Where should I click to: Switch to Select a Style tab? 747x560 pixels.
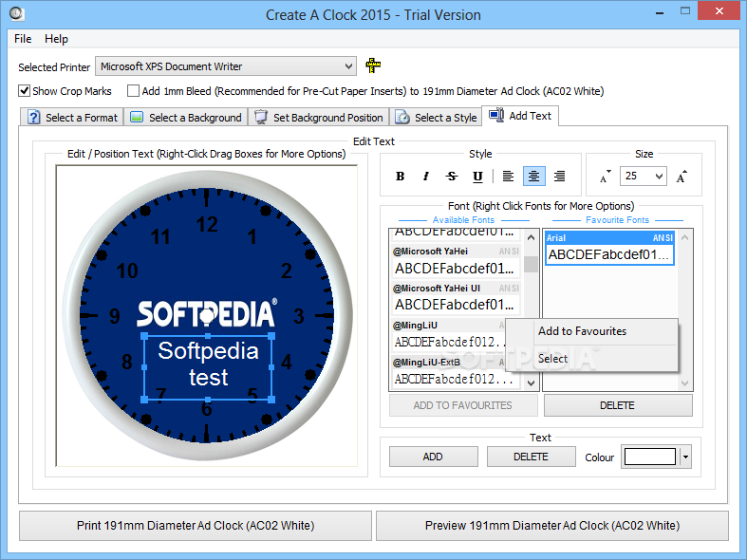point(436,117)
